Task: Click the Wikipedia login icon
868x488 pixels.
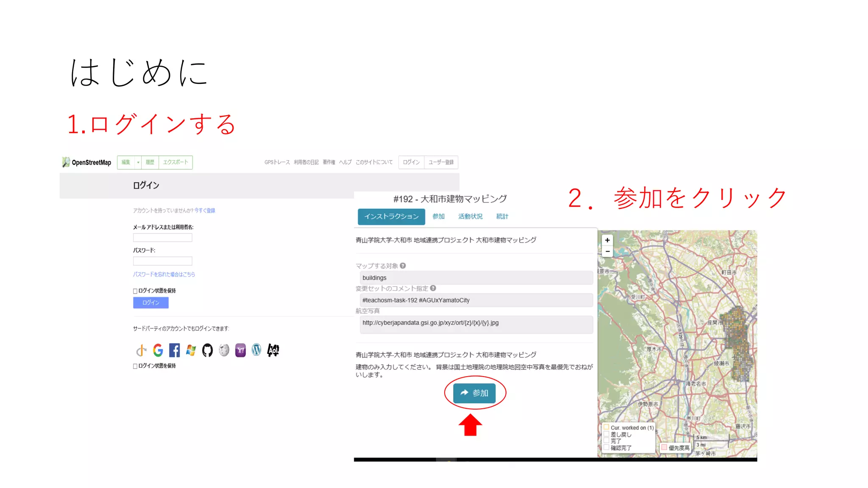Action: [x=224, y=350]
